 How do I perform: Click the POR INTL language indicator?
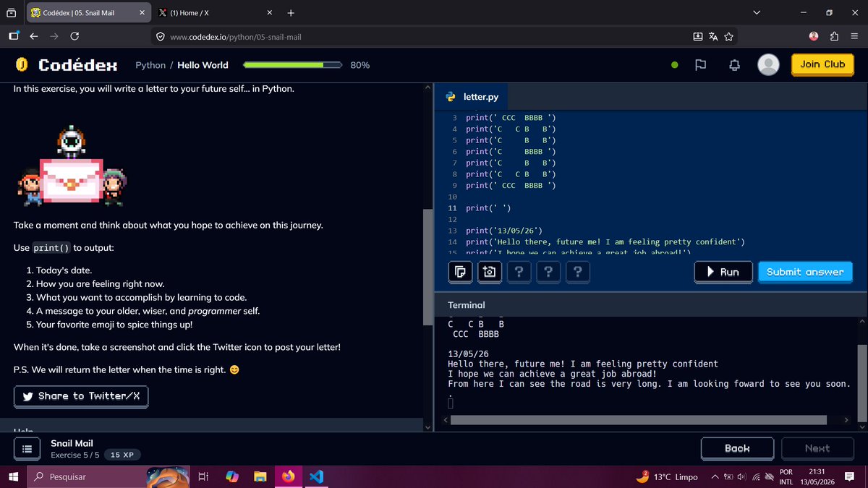[x=786, y=477]
